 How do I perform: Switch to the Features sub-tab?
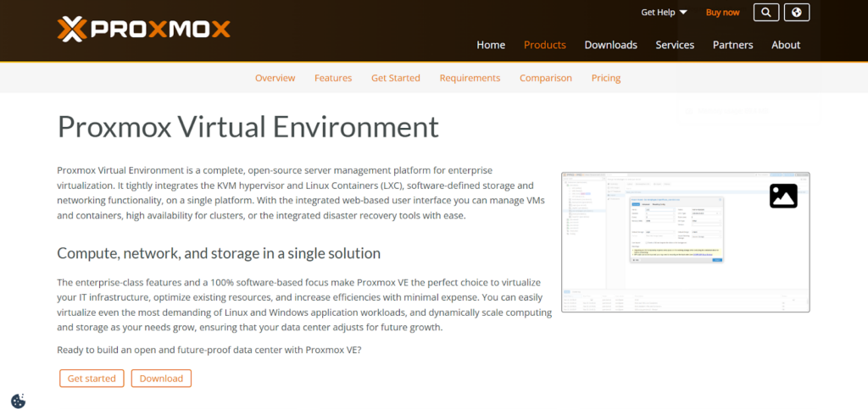(x=333, y=78)
